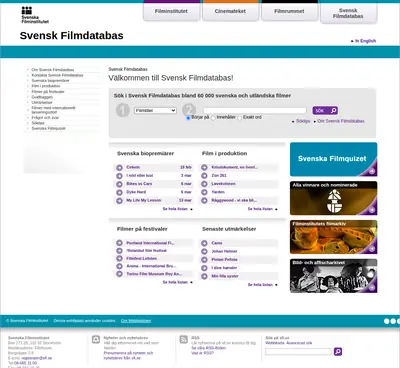Click arrow icon beside Anima - International Bru...
The height and width of the screenshot is (368, 400).
[x=119, y=266]
